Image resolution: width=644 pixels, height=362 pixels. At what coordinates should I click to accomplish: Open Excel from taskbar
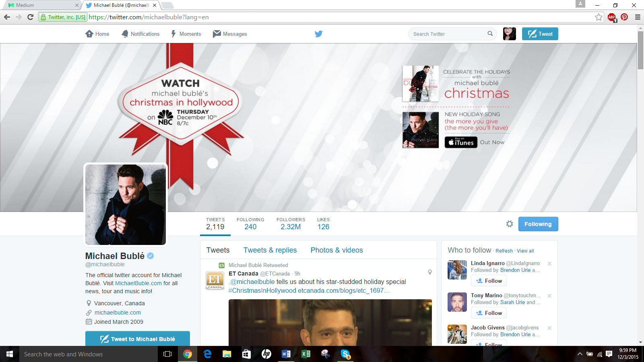306,354
